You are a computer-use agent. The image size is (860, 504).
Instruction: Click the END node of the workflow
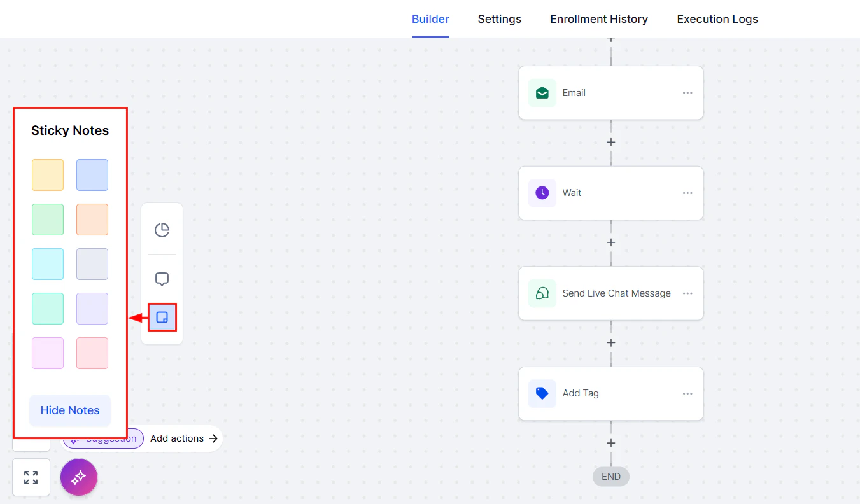point(610,476)
